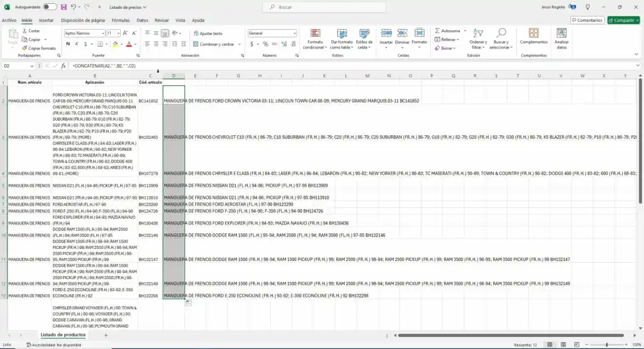Image resolution: width=644 pixels, height=349 pixels.
Task: Expand Autosuma dropdown arrow
Action: point(465,31)
